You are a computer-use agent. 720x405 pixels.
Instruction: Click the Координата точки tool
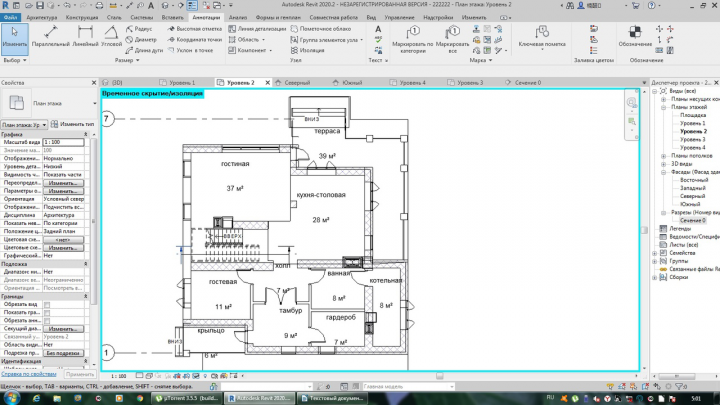point(195,39)
